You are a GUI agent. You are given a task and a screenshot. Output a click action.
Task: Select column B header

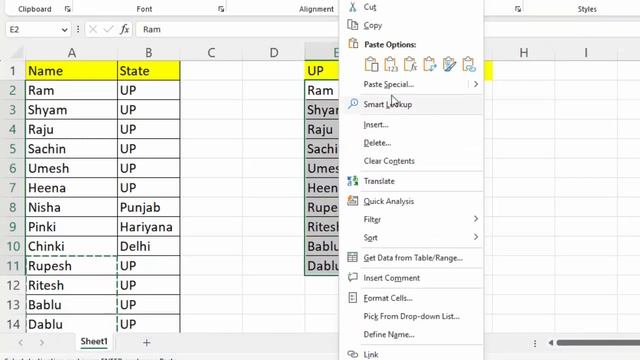[x=149, y=53]
